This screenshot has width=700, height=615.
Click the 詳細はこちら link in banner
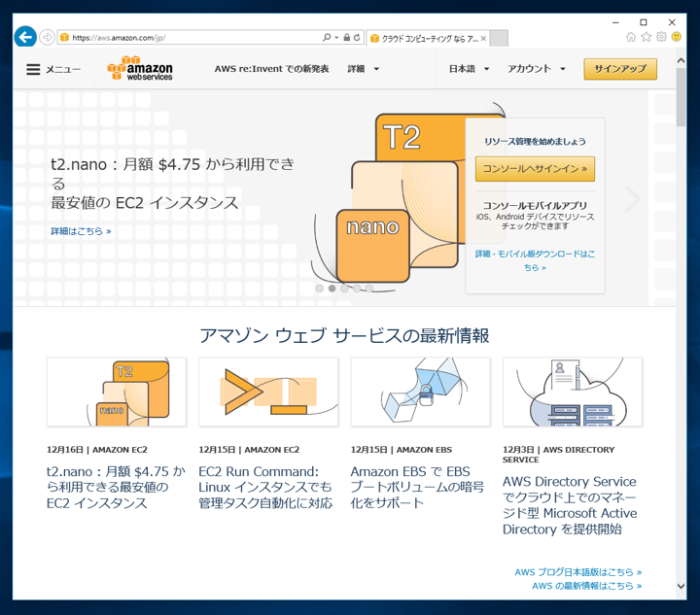[81, 231]
